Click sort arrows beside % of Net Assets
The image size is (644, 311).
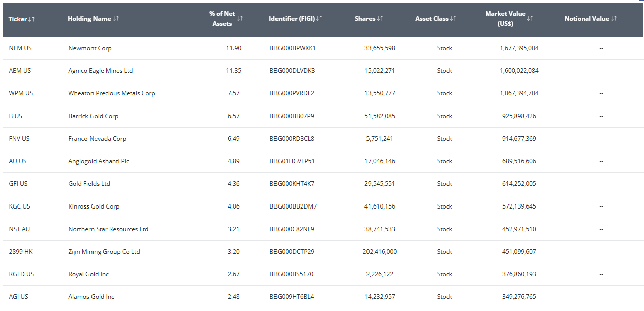240,19
